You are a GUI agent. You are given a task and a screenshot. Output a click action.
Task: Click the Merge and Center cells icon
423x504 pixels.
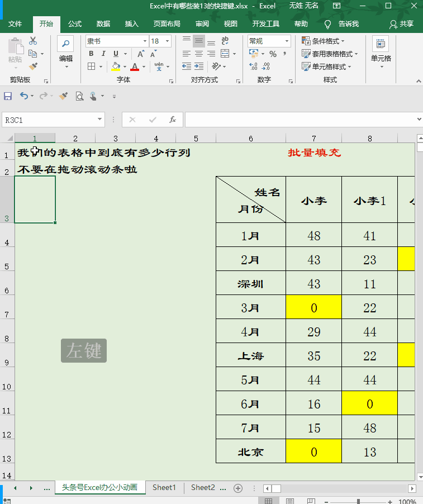pos(225,53)
